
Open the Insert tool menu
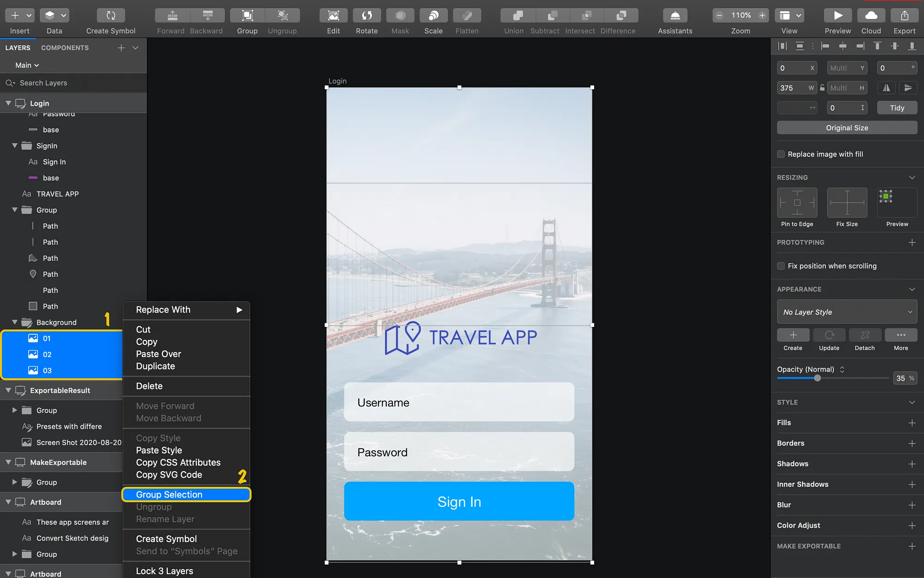click(19, 16)
